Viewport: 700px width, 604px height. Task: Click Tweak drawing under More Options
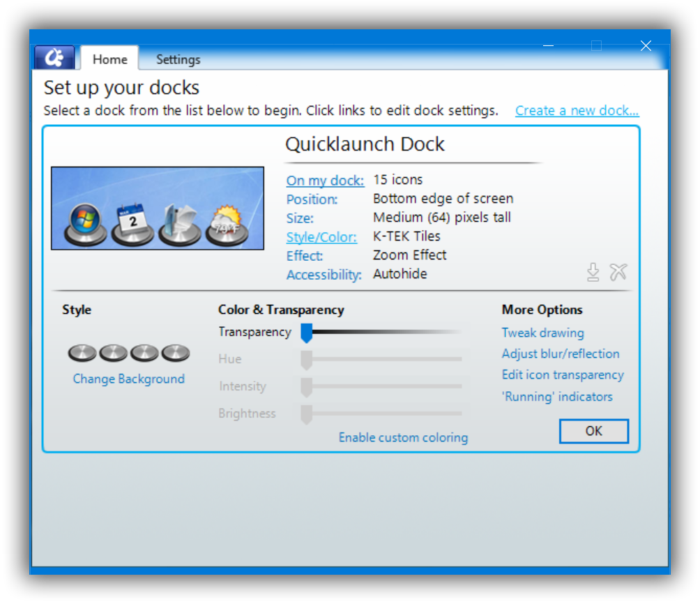[543, 333]
